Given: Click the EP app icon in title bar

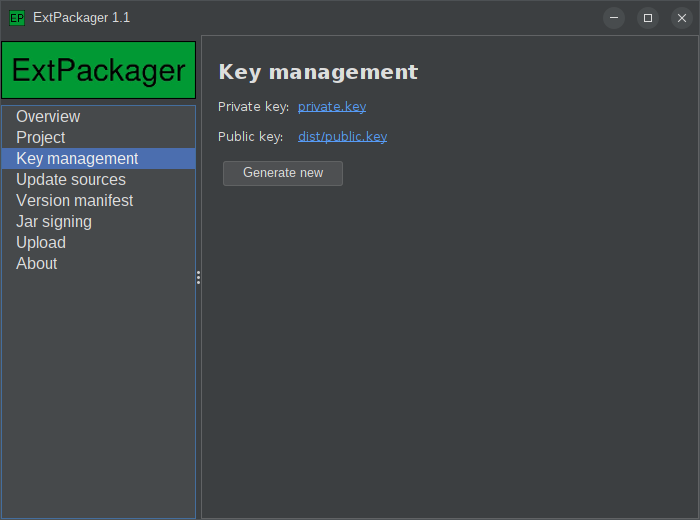Looking at the screenshot, I should [x=17, y=18].
